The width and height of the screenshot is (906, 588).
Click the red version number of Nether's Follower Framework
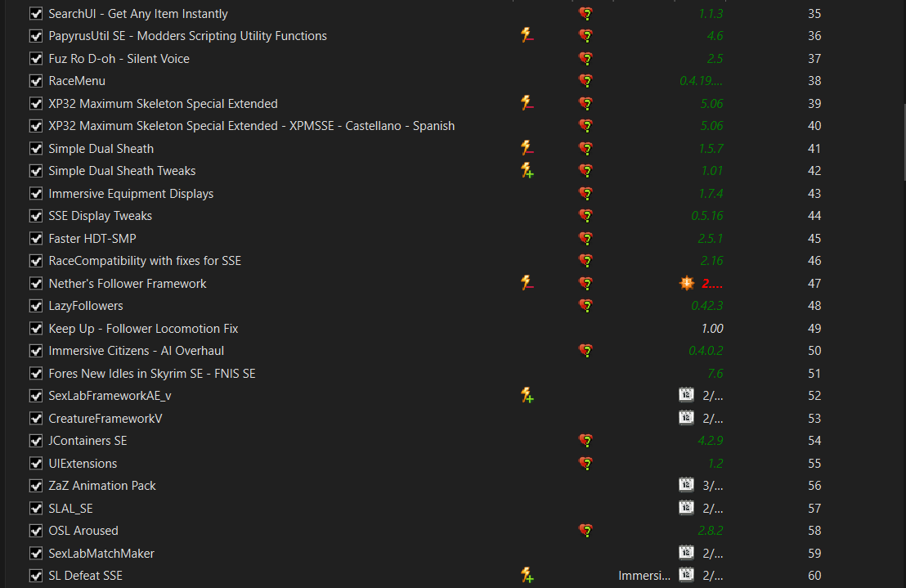click(712, 284)
